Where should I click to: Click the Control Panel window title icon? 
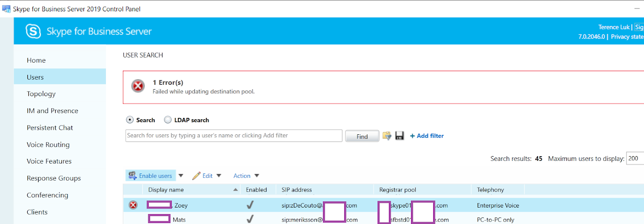pos(6,9)
